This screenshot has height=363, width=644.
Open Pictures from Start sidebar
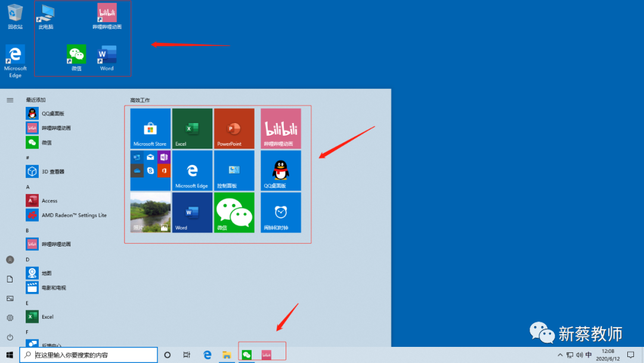[10, 299]
